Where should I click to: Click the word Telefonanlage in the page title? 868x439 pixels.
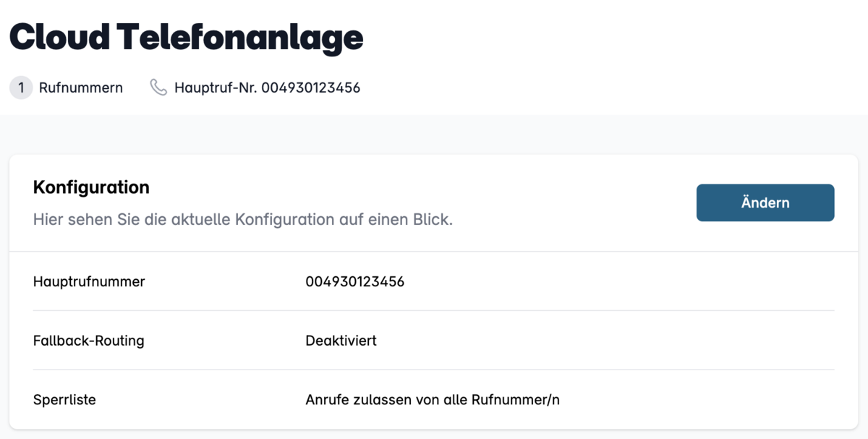click(x=240, y=37)
